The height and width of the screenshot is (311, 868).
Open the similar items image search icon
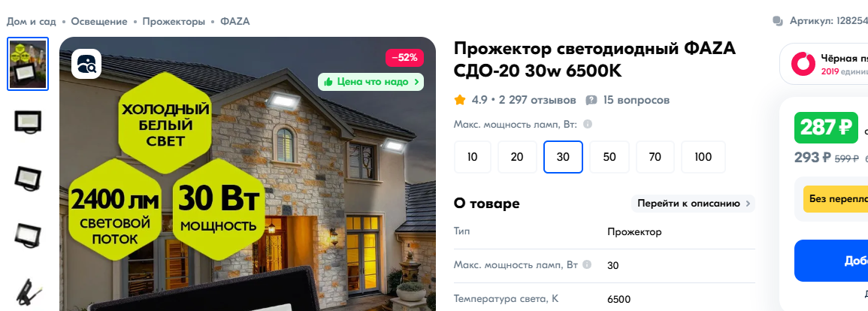click(x=86, y=64)
